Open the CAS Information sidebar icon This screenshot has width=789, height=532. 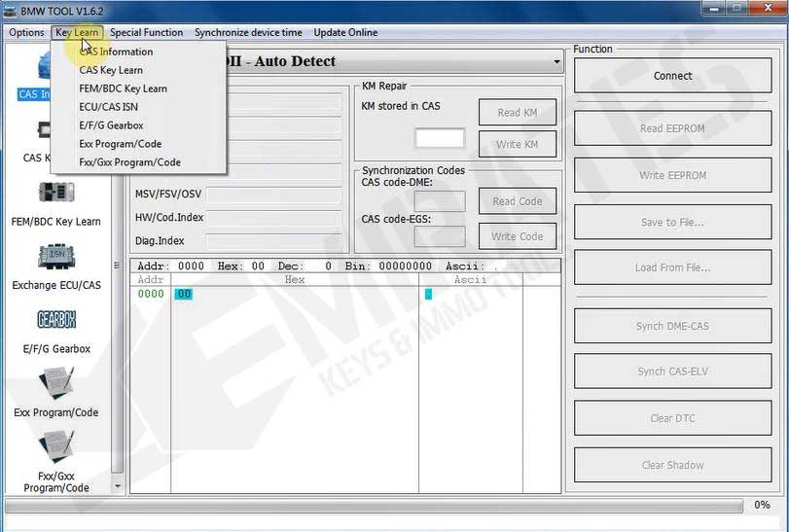point(45,66)
